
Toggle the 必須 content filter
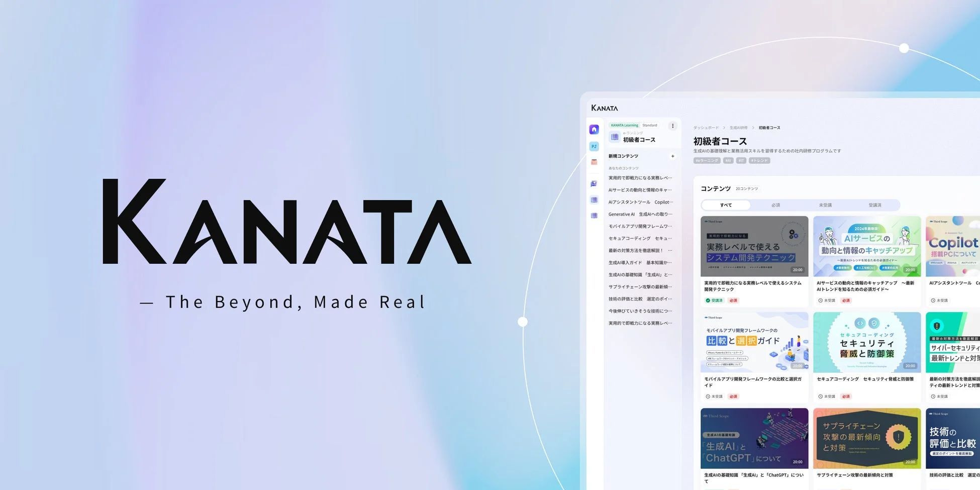[775, 205]
